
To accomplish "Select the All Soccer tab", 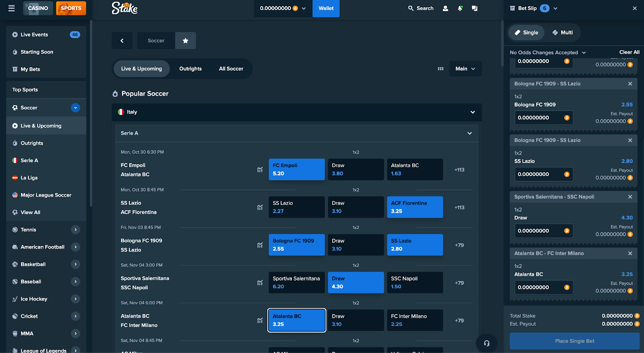I will point(231,69).
